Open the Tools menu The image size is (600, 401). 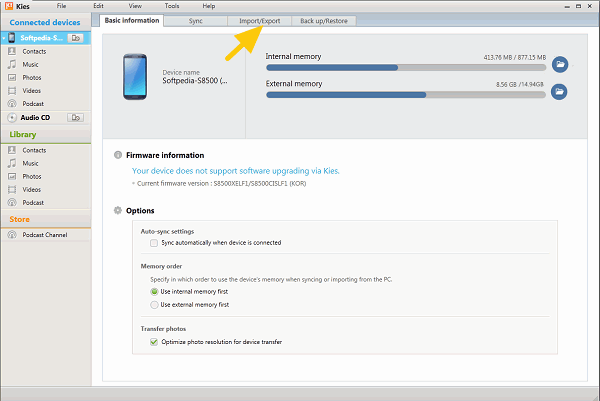pyautogui.click(x=172, y=6)
